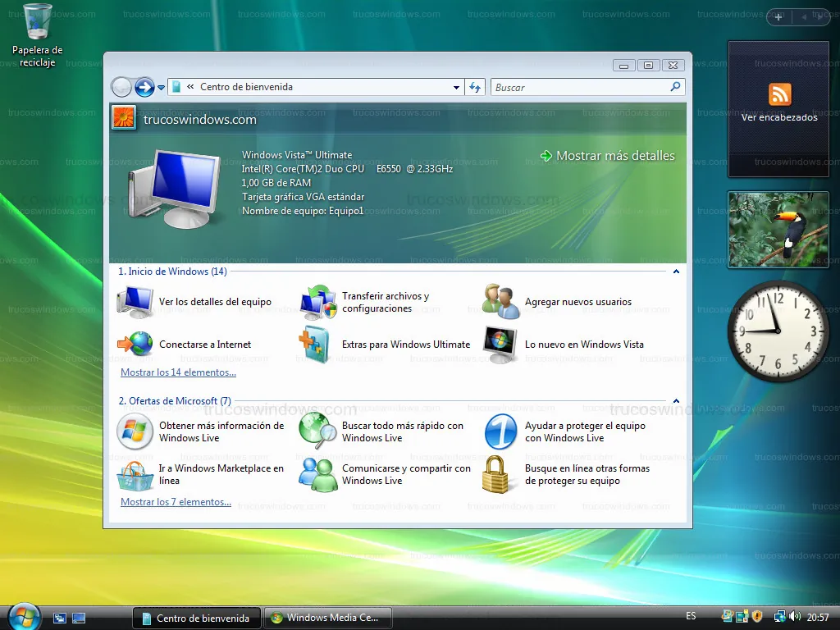Viewport: 840px width, 630px height.
Task: Select 'Centro de bienvenida' taskbar button
Action: [197, 618]
